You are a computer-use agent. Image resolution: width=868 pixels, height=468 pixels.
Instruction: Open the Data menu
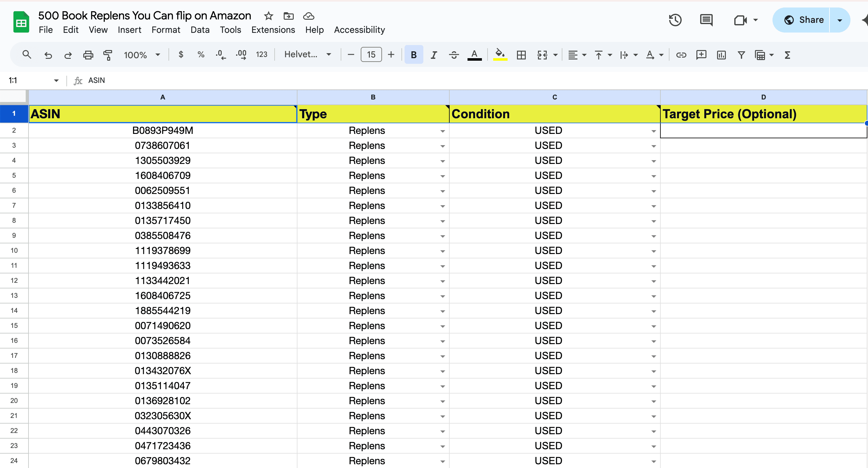tap(200, 30)
